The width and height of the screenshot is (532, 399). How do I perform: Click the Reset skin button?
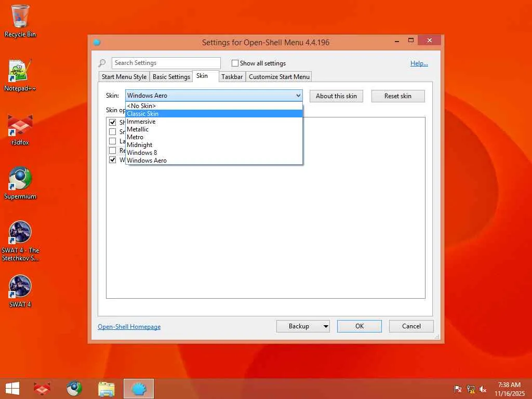398,96
